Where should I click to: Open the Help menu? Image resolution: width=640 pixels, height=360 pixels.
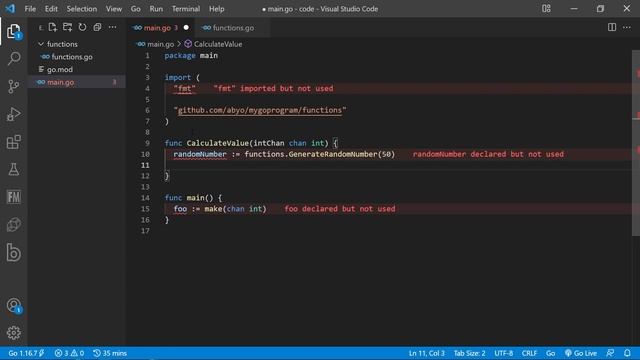click(x=217, y=9)
